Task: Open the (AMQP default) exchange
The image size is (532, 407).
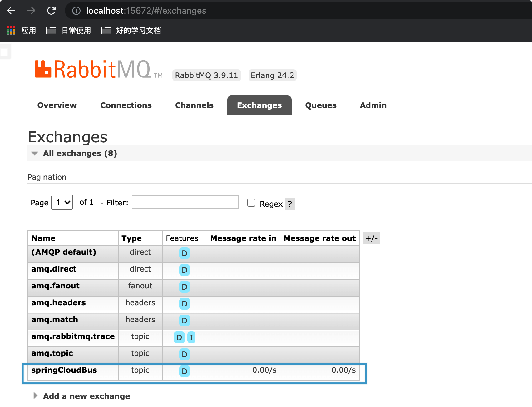Action: (64, 252)
